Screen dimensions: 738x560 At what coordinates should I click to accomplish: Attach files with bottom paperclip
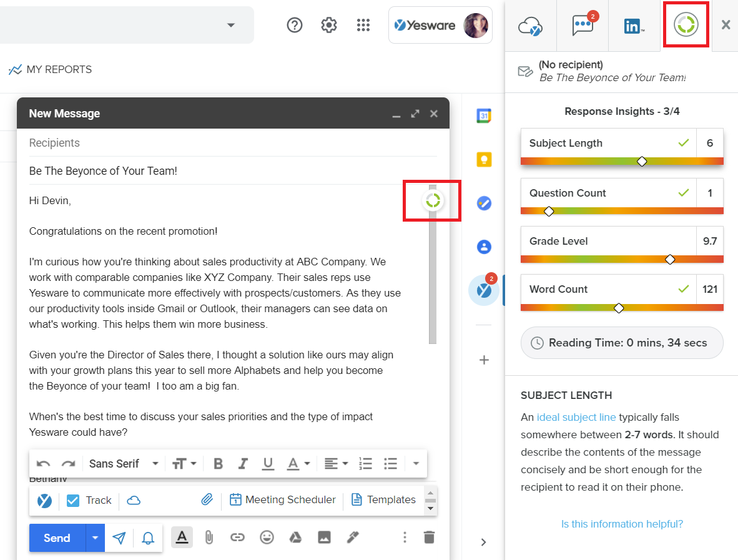pos(209,538)
